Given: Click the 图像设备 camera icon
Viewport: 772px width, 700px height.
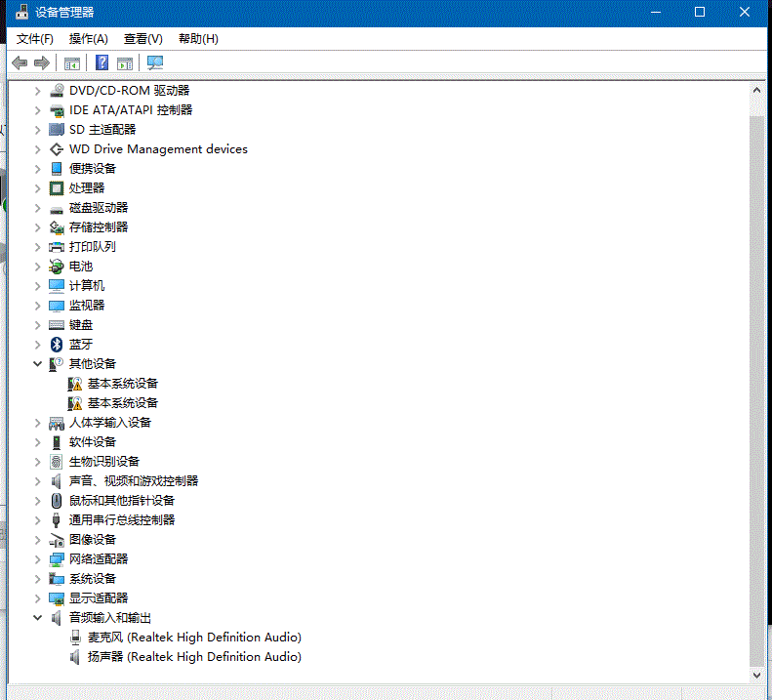Looking at the screenshot, I should 57,540.
